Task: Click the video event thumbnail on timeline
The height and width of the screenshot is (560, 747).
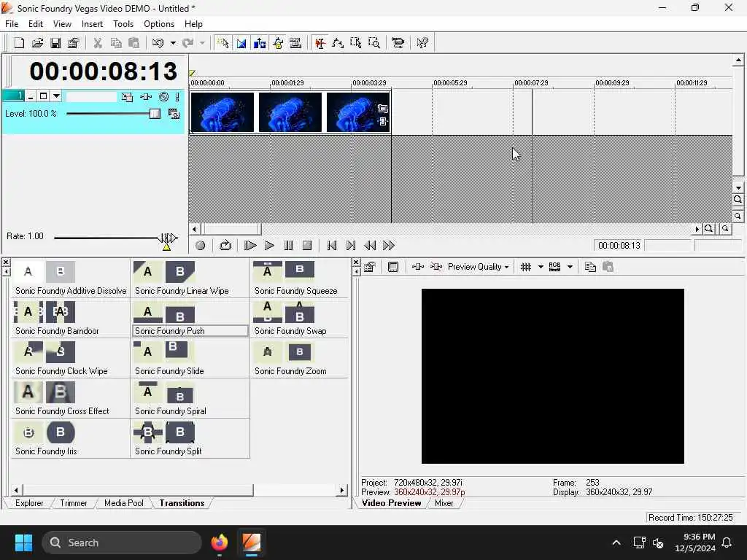Action: (x=290, y=112)
